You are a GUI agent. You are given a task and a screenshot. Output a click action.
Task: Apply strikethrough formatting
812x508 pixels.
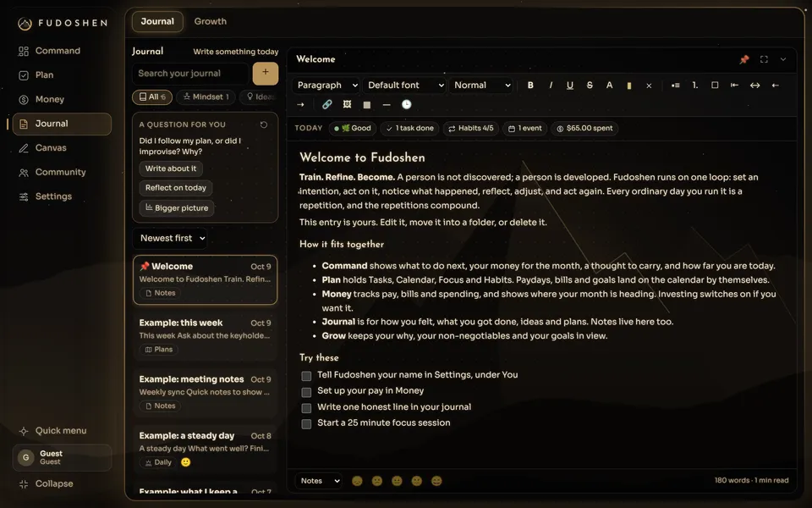[590, 85]
